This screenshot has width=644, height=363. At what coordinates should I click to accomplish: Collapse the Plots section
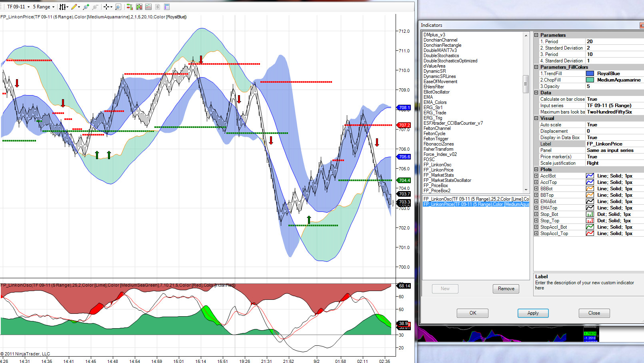[536, 170]
